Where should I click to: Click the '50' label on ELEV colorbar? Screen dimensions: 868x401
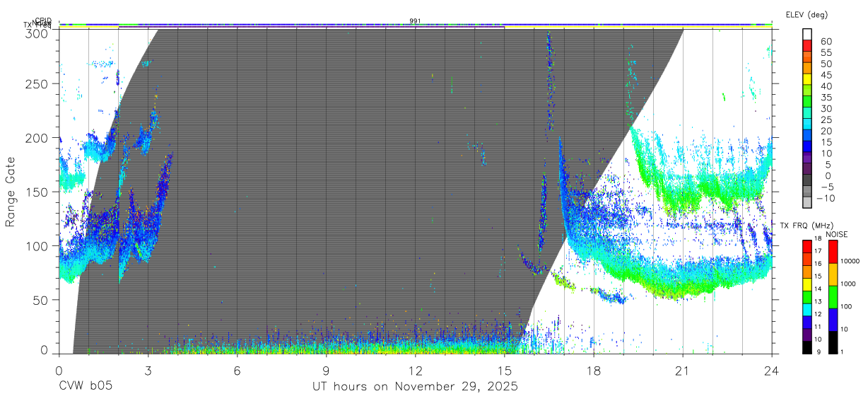click(x=826, y=64)
